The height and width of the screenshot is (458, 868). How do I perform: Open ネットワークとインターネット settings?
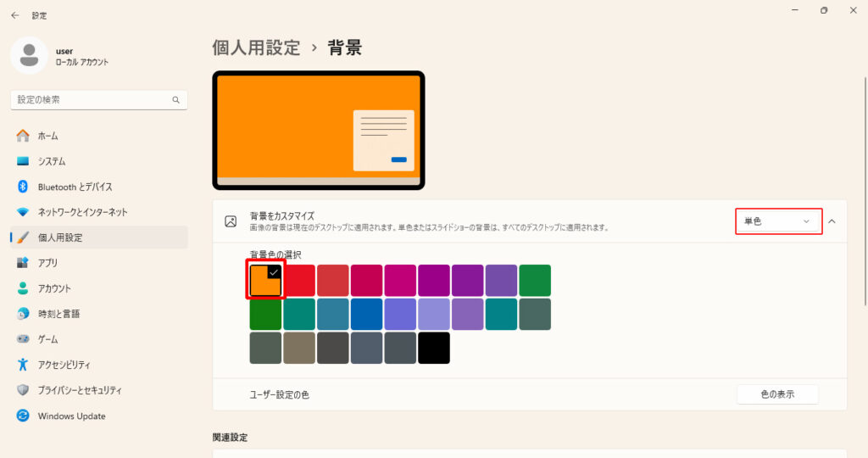pyautogui.click(x=99, y=212)
